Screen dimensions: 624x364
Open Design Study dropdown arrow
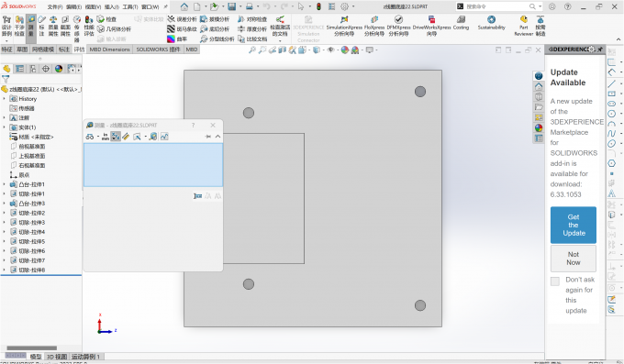[x=6, y=41]
